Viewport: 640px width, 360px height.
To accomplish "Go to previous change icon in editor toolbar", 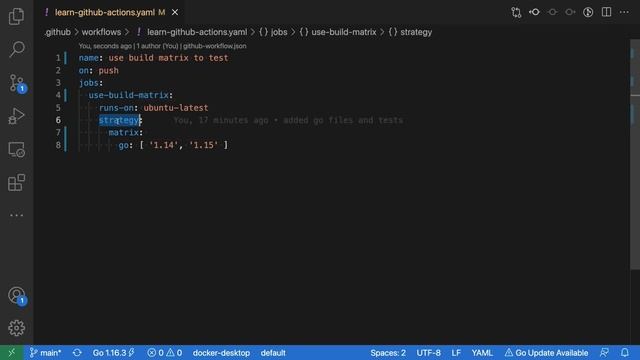I will (x=534, y=12).
